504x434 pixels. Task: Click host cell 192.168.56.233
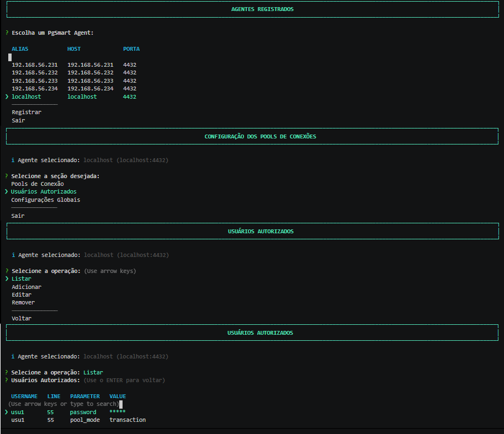91,81
